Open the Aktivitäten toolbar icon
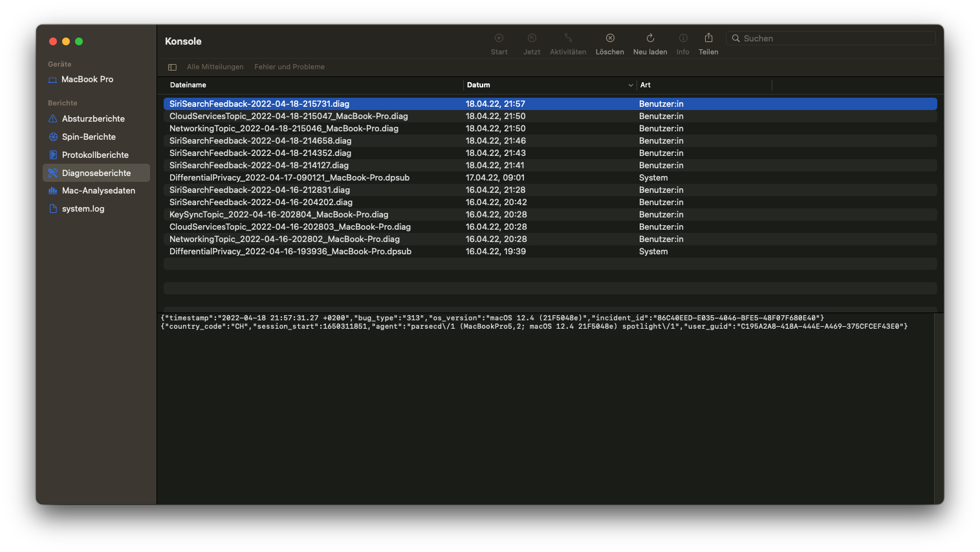Image resolution: width=980 pixels, height=552 pixels. (x=568, y=38)
